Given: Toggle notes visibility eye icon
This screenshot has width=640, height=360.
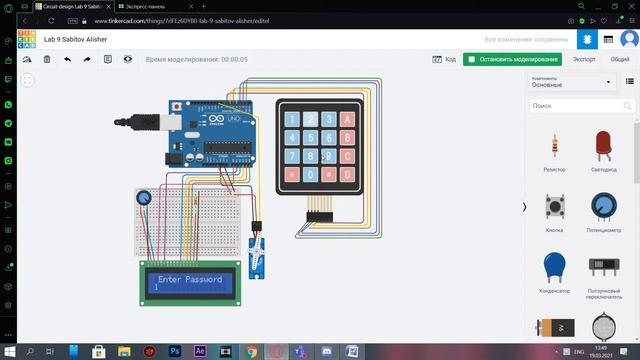Looking at the screenshot, I should (128, 59).
